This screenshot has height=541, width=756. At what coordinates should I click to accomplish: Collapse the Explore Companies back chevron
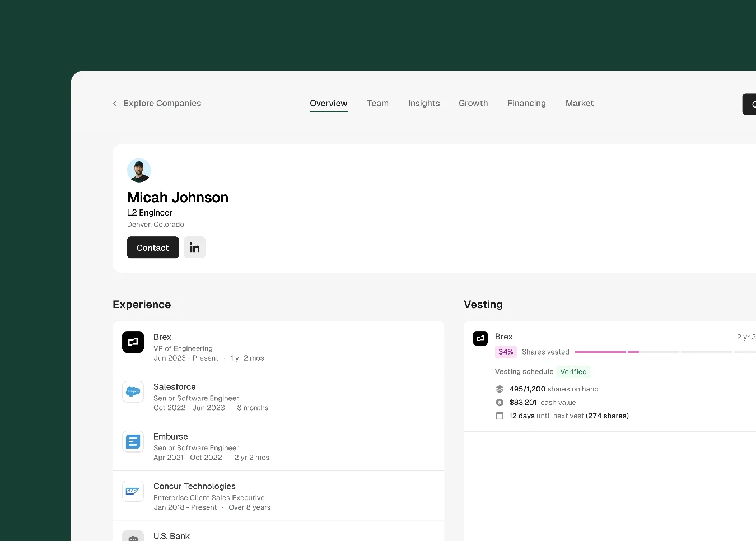pyautogui.click(x=114, y=103)
